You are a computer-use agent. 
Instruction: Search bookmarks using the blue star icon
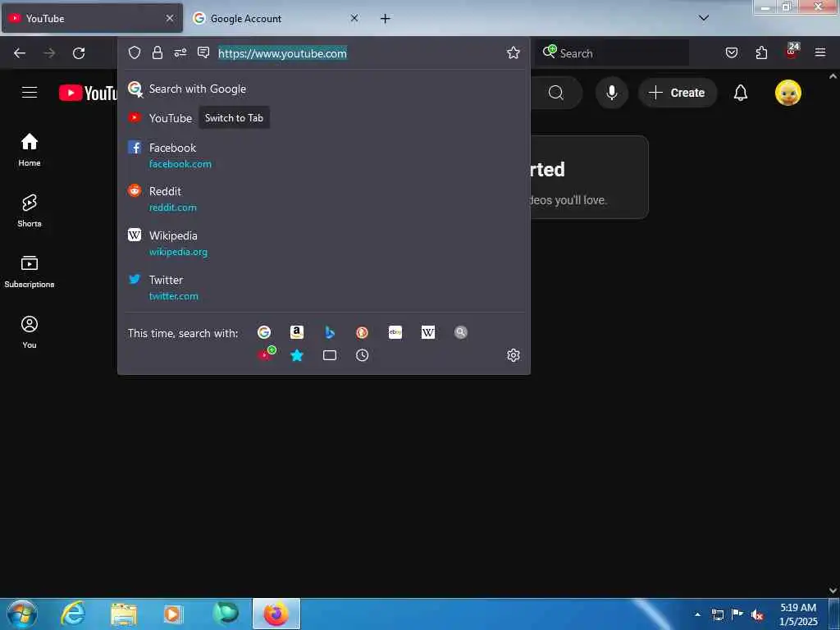point(297,355)
